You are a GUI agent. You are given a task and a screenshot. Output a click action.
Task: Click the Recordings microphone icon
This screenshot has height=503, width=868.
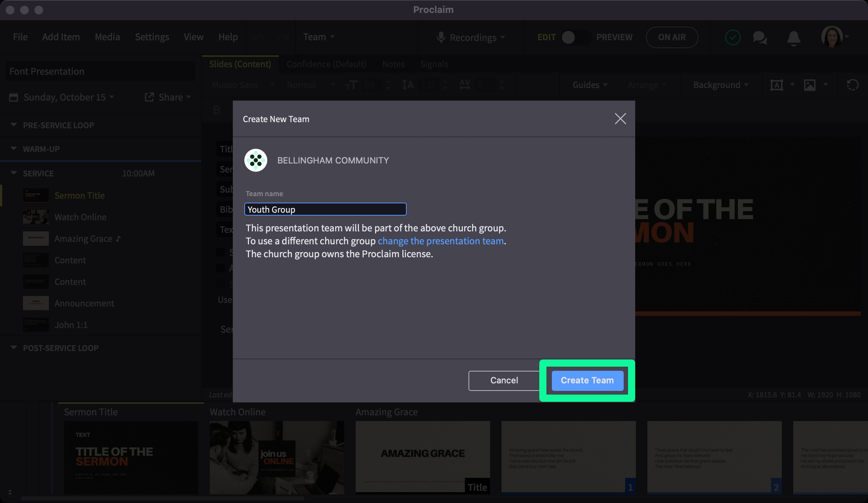point(441,37)
